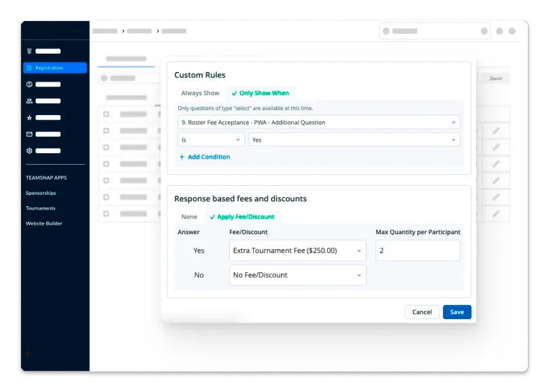Click the people icon in sidebar
Screen dimensions: 549x392
[x=29, y=101]
